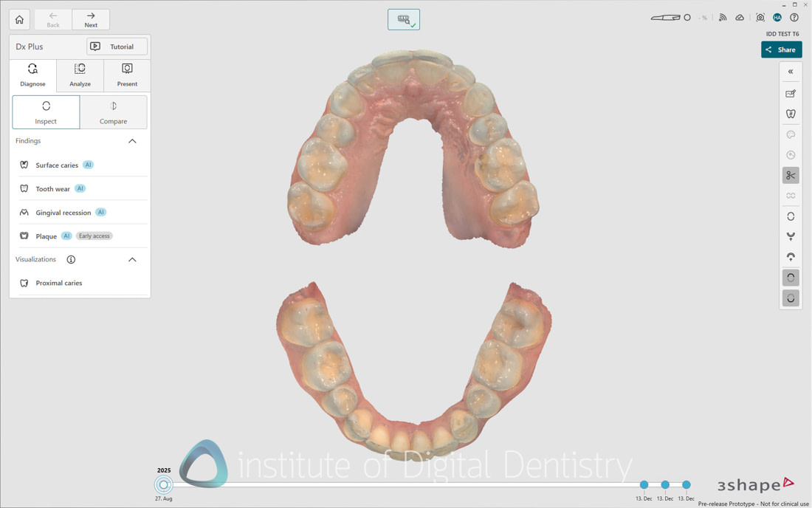
Task: Collapse the right sidebar panel
Action: point(791,72)
